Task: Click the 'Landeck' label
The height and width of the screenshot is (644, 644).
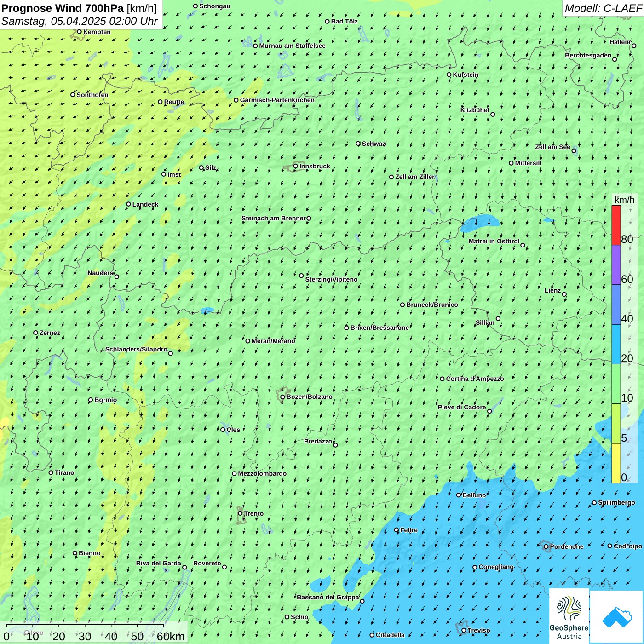Action: 145,204
